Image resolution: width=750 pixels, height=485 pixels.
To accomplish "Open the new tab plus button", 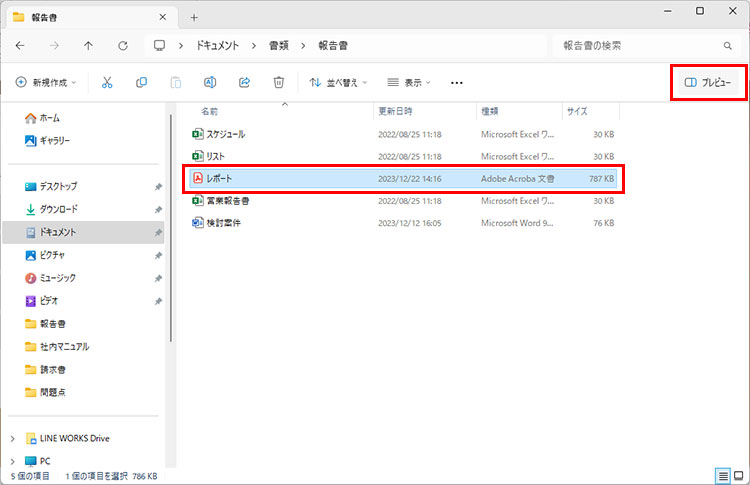I will 194,17.
